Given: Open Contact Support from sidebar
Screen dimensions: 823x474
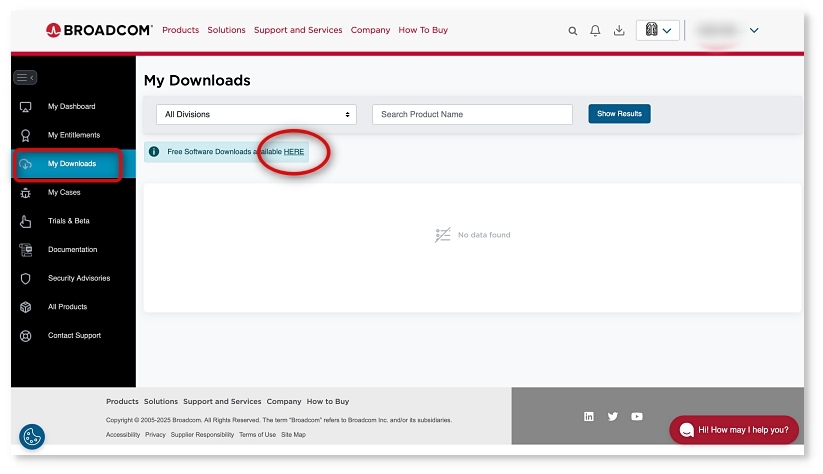Looking at the screenshot, I should pos(74,336).
